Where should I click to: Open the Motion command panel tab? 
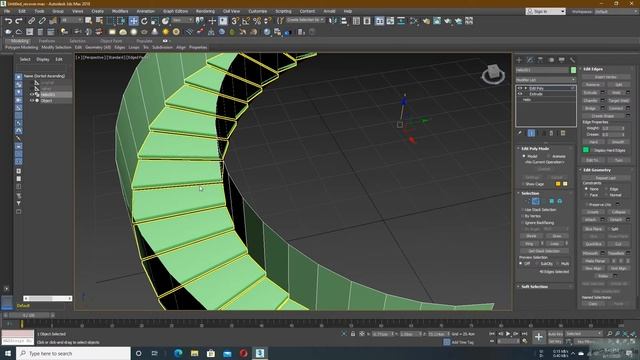[551, 60]
